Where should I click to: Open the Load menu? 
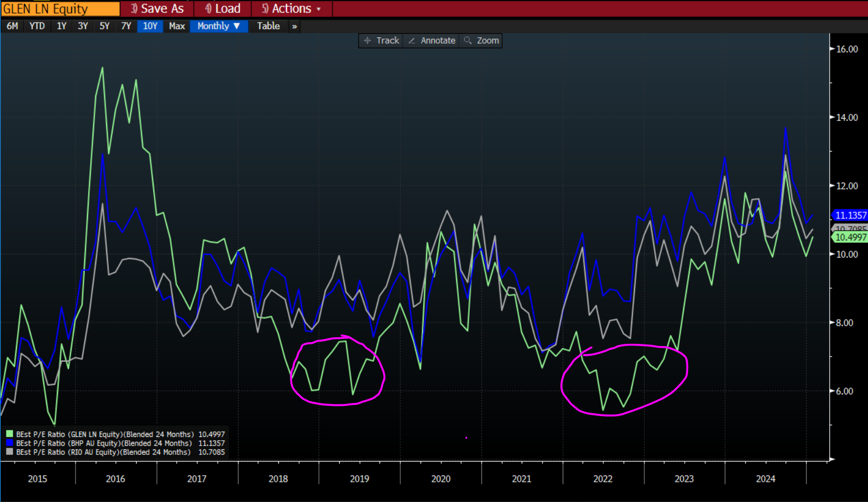(223, 9)
